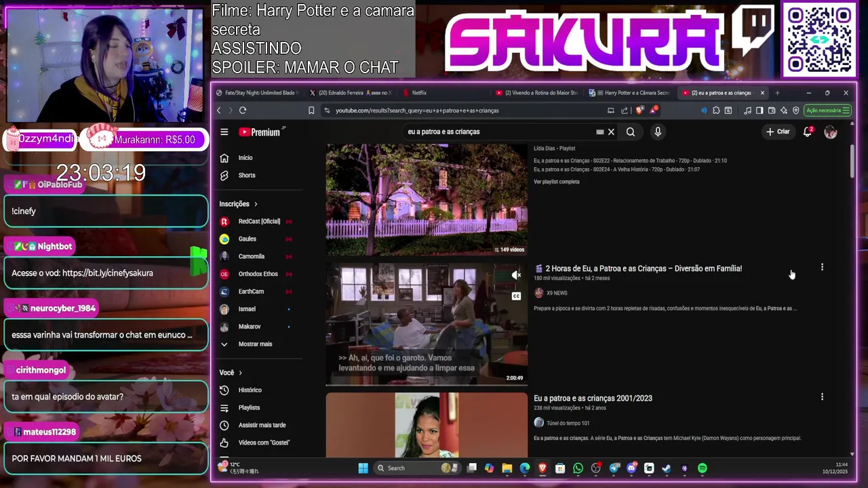Open Steam from the taskbar
The width and height of the screenshot is (868, 488).
[x=667, y=468]
